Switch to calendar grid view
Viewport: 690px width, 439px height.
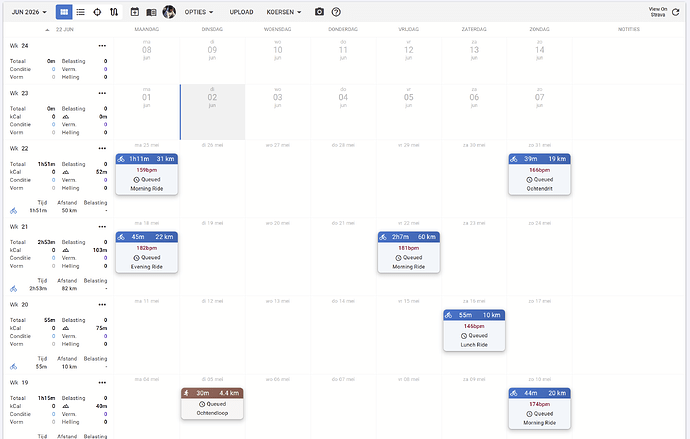[x=64, y=12]
